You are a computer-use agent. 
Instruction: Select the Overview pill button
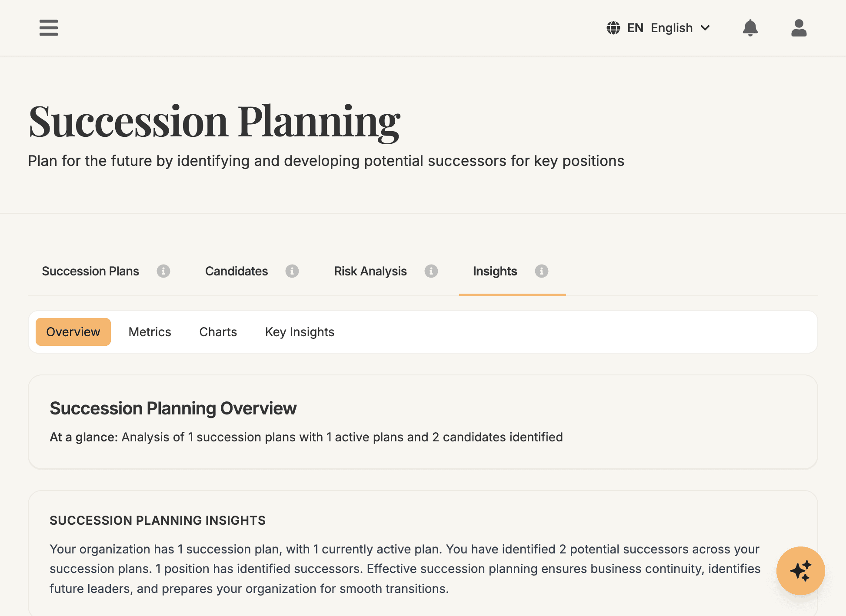[73, 331]
